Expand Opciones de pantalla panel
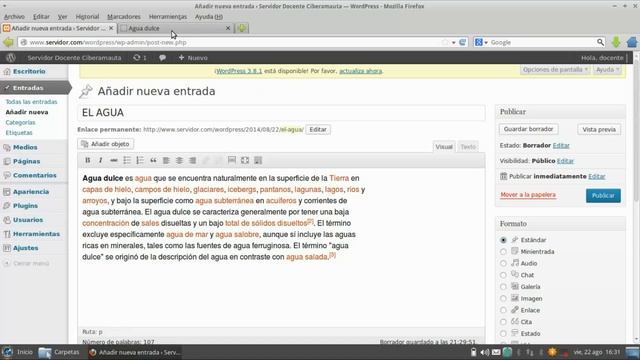The image size is (640, 360). pyautogui.click(x=555, y=69)
